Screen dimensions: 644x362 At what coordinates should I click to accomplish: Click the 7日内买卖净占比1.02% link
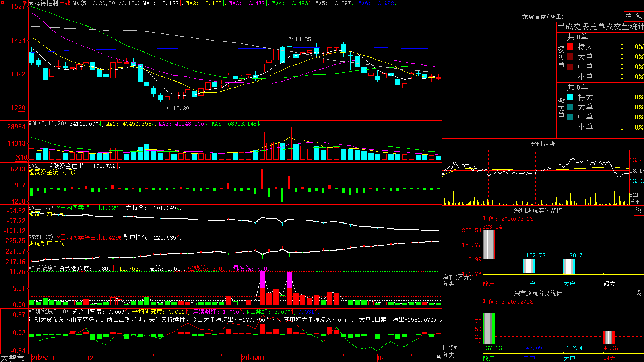[x=87, y=208]
